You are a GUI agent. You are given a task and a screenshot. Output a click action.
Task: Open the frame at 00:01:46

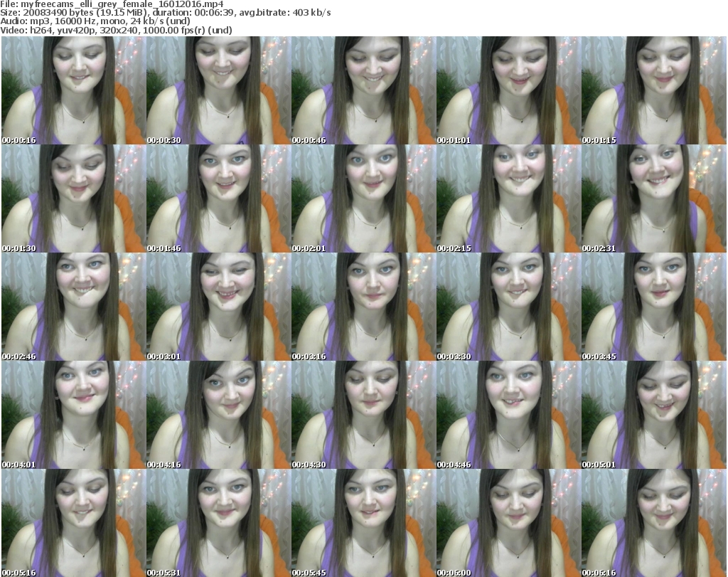pyautogui.click(x=219, y=198)
